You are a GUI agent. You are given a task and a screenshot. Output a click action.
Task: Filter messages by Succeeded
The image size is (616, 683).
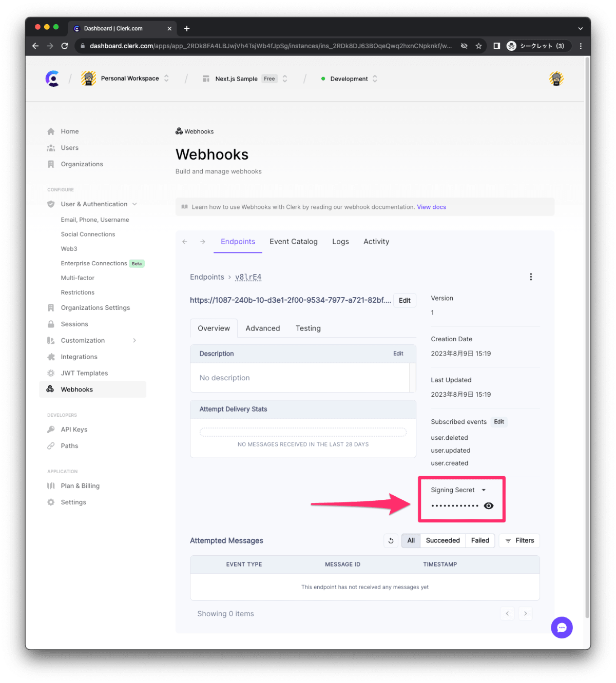point(443,540)
